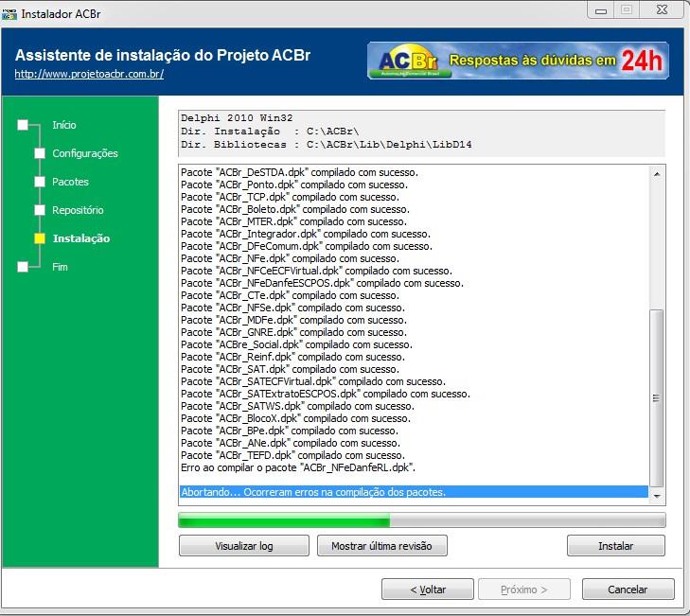
Task: Minimize the Instalador ACBr window
Action: (x=601, y=10)
